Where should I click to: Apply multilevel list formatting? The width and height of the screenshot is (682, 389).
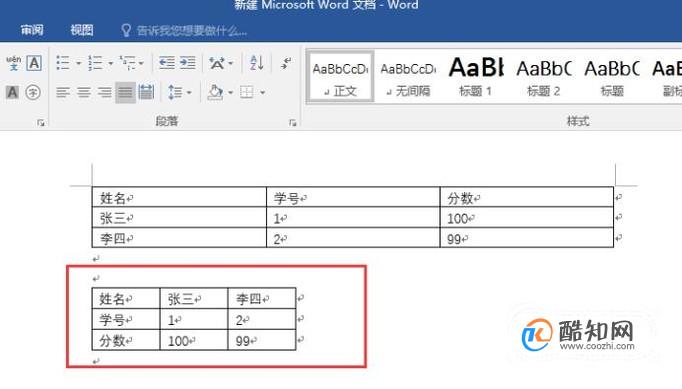128,63
